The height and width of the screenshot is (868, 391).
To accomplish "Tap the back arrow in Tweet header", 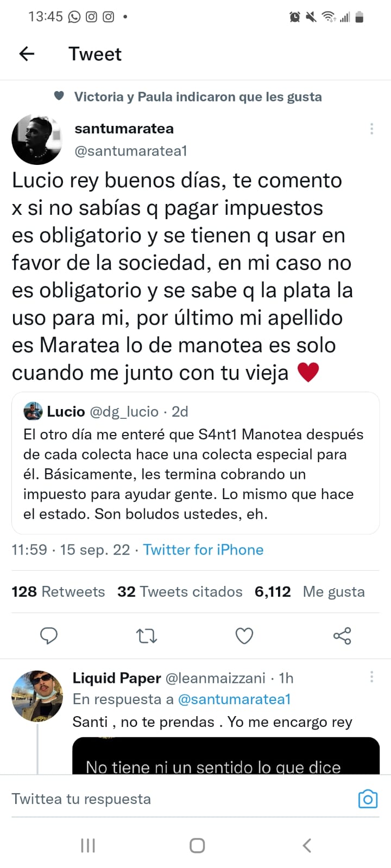I will (27, 54).
